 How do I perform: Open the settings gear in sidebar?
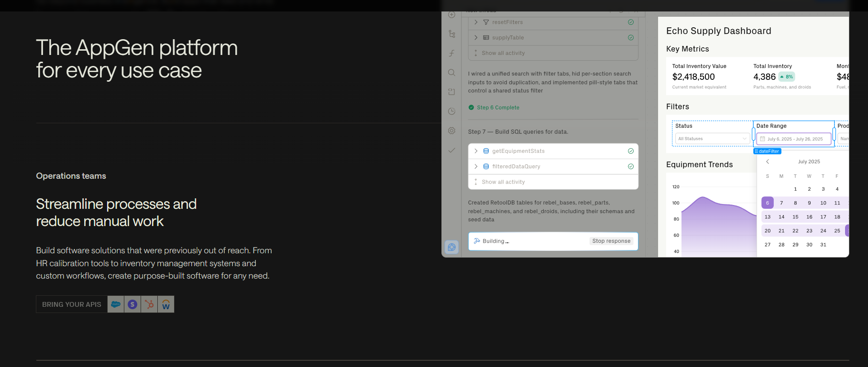tap(451, 131)
